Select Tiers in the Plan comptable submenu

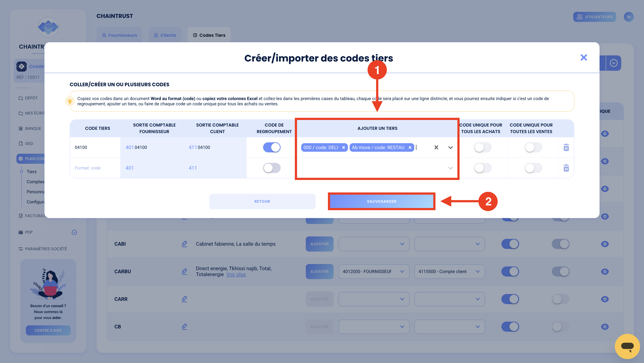pyautogui.click(x=32, y=172)
